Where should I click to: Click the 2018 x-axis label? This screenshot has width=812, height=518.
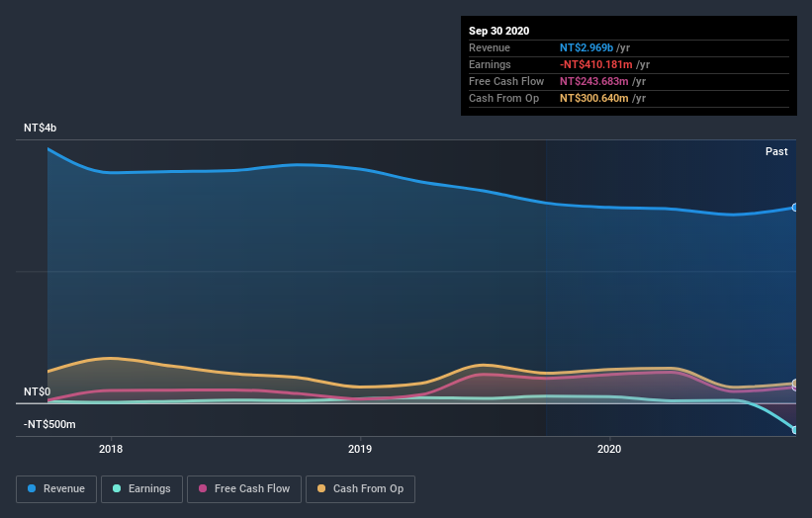tap(111, 449)
